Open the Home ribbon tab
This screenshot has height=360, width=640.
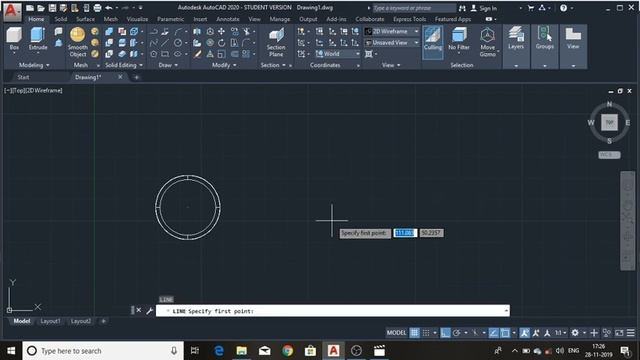click(36, 19)
